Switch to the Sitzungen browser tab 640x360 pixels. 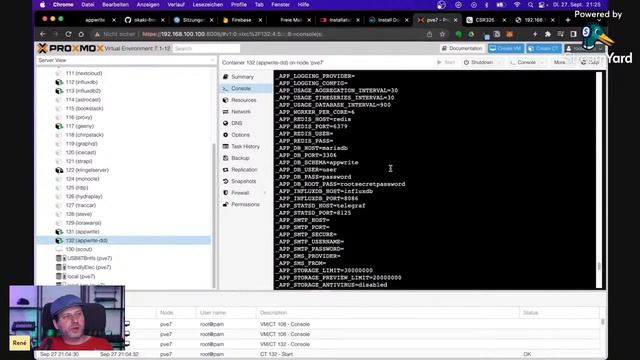193,20
